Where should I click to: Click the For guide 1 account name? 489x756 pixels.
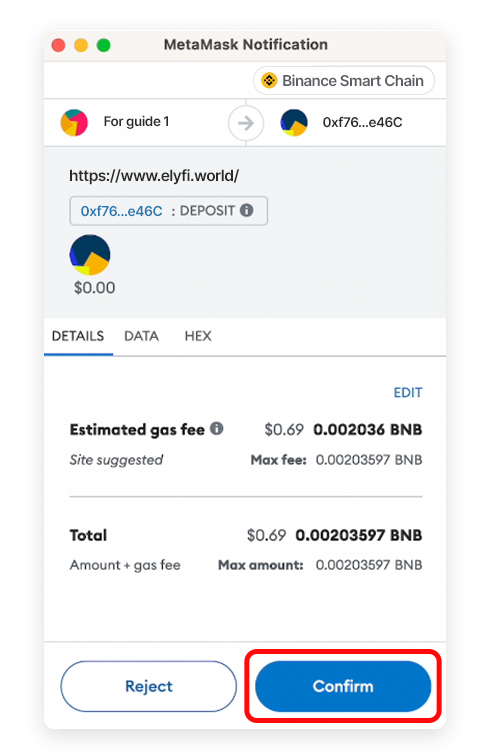pyautogui.click(x=136, y=122)
